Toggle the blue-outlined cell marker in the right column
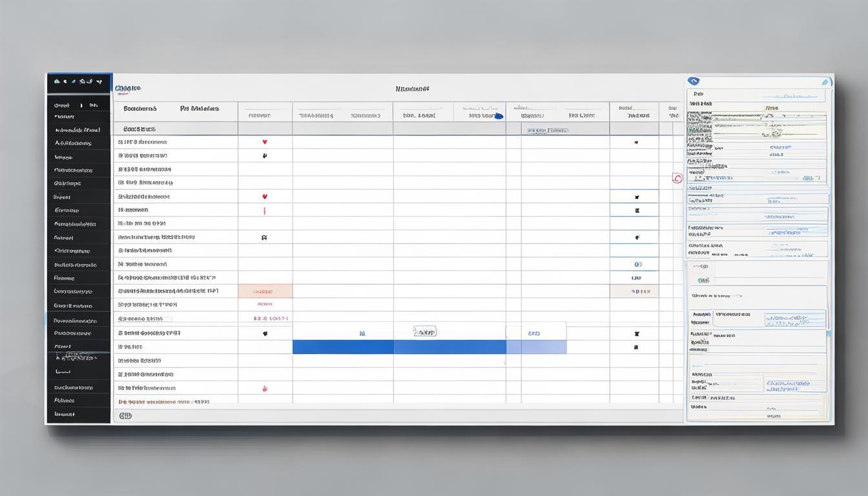 pos(637,210)
